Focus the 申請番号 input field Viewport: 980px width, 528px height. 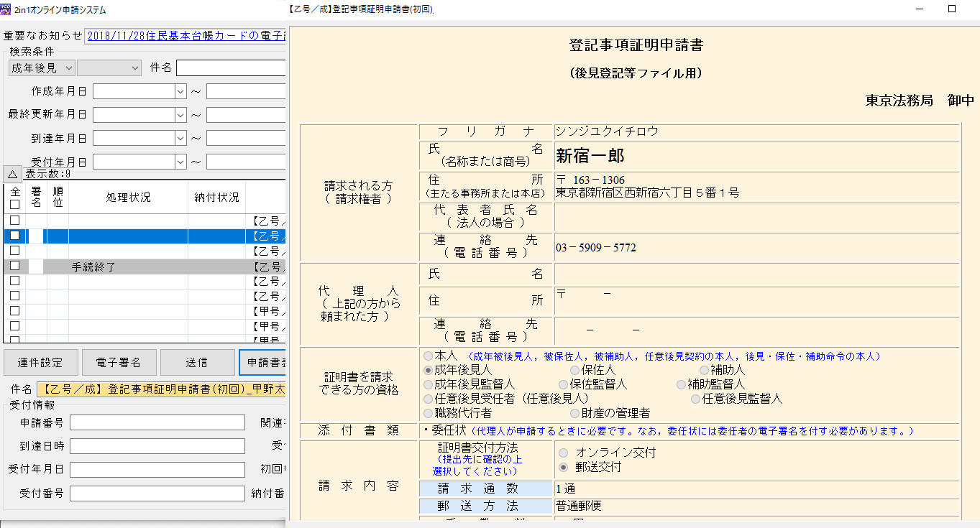[157, 422]
